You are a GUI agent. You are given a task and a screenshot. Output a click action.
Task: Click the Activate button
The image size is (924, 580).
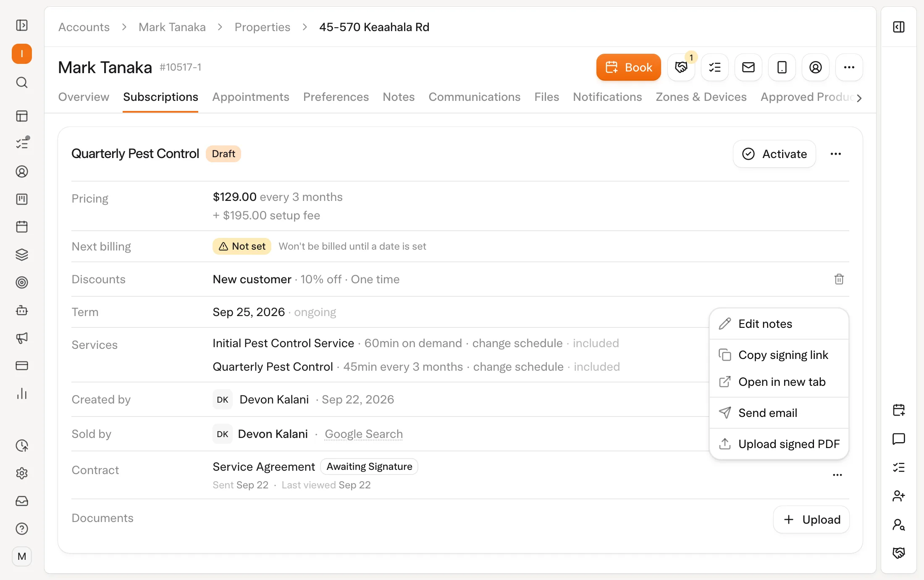point(774,154)
